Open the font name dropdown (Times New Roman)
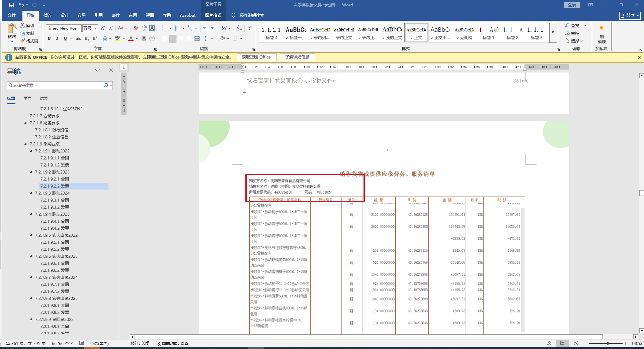Screen dimensions: 644x349 pyautogui.click(x=79, y=28)
